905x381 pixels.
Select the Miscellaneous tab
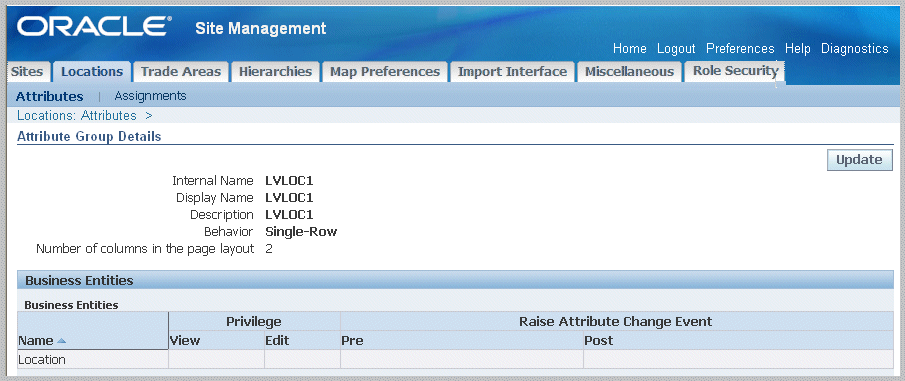tap(629, 72)
